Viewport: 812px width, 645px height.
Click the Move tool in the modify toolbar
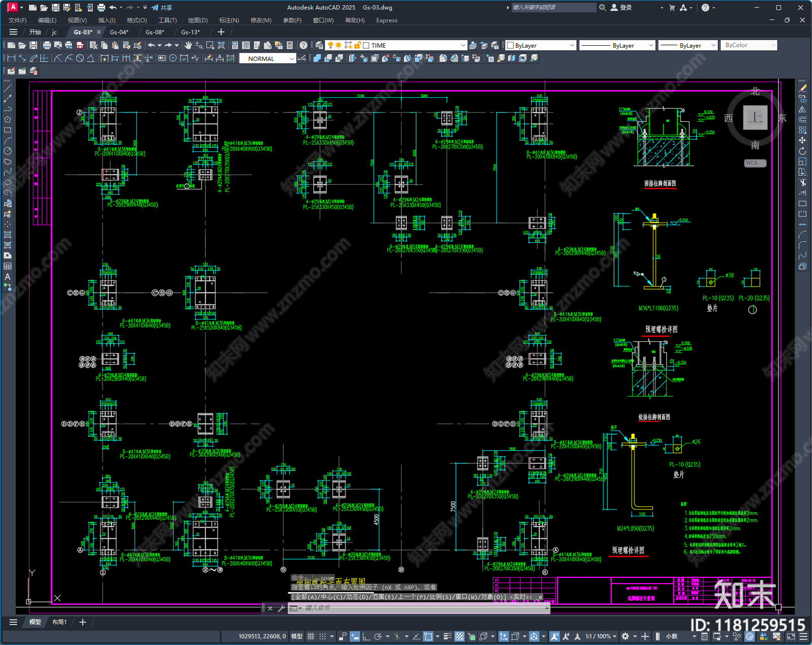coord(802,140)
